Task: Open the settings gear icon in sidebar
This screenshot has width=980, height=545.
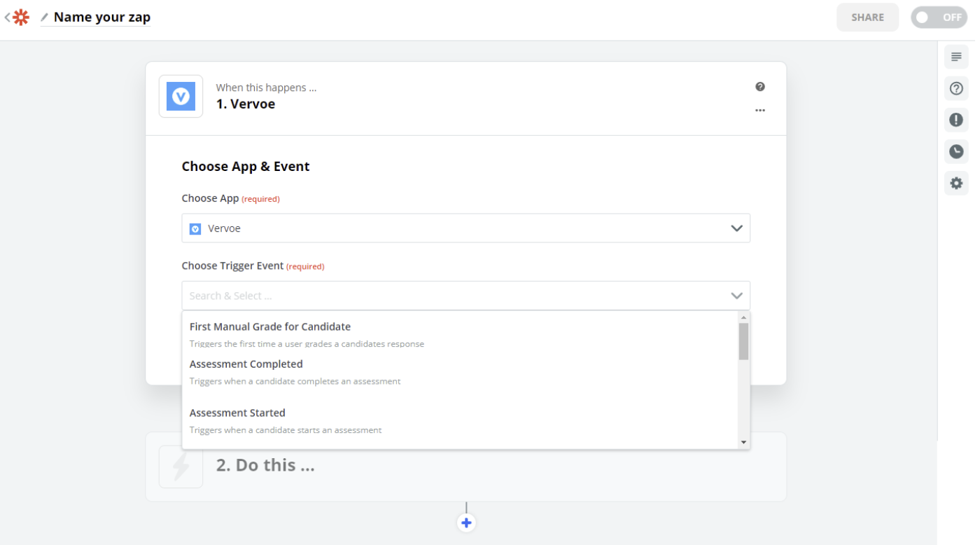Action: (956, 184)
